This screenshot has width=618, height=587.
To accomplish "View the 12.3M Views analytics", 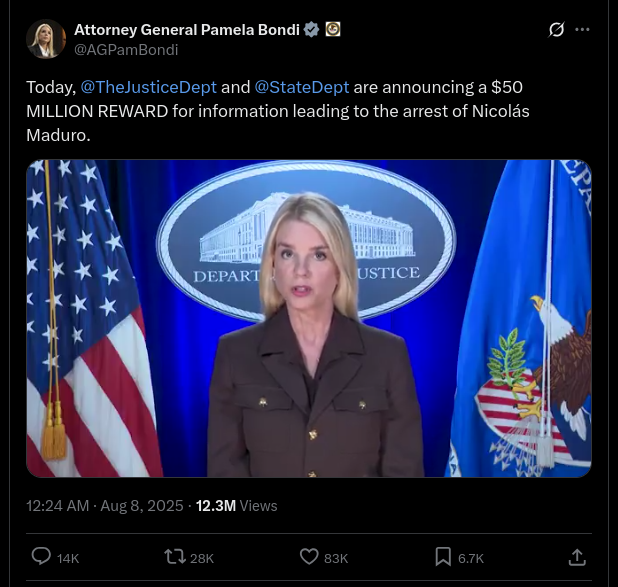I will click(x=236, y=506).
